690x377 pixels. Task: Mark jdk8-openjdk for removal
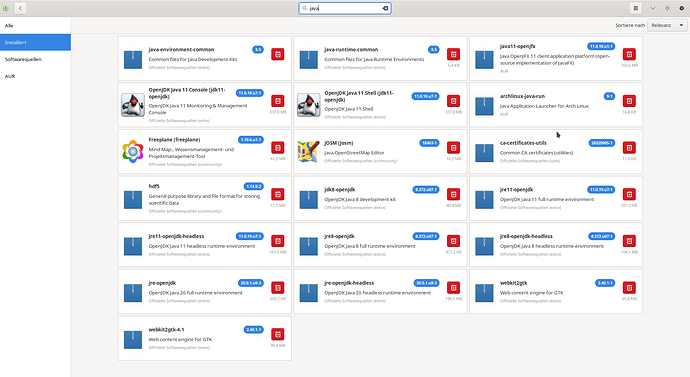point(453,194)
